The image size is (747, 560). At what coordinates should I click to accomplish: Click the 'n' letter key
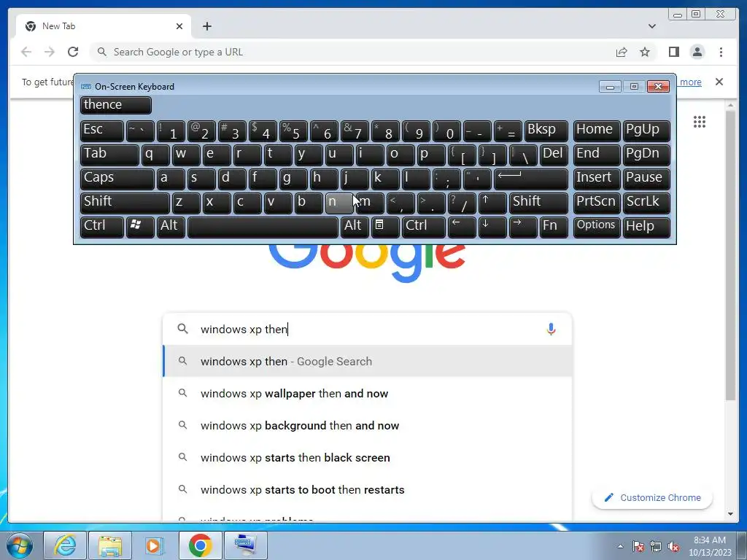point(339,203)
